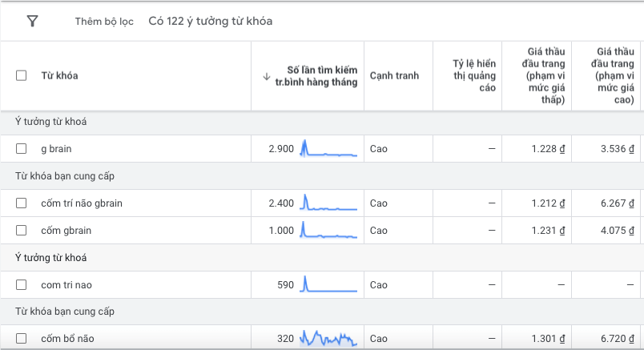Click the 320 search volume value
644x350 pixels.
(x=285, y=339)
